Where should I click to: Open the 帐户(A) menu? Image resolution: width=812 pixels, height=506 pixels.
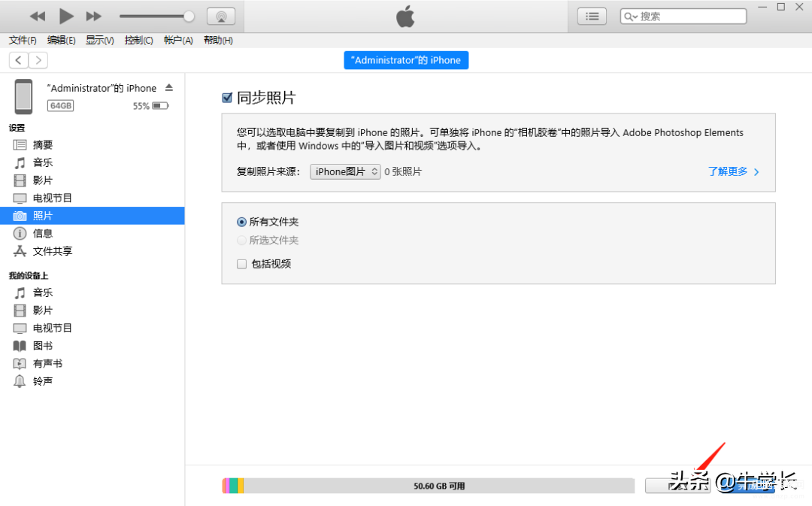point(178,41)
